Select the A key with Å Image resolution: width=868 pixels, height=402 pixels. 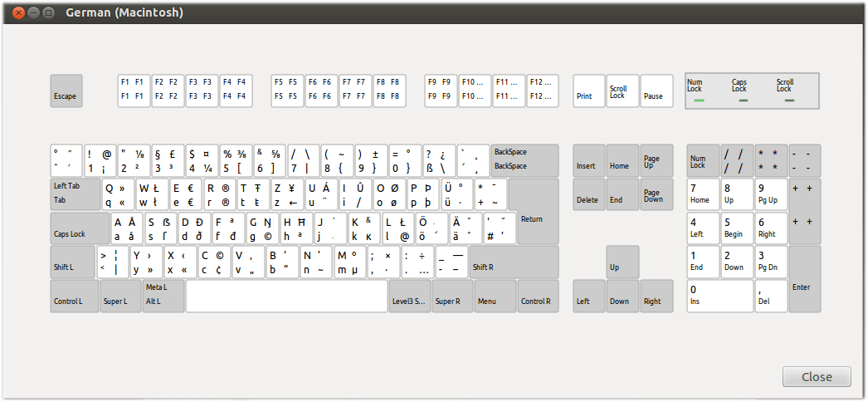click(x=127, y=228)
